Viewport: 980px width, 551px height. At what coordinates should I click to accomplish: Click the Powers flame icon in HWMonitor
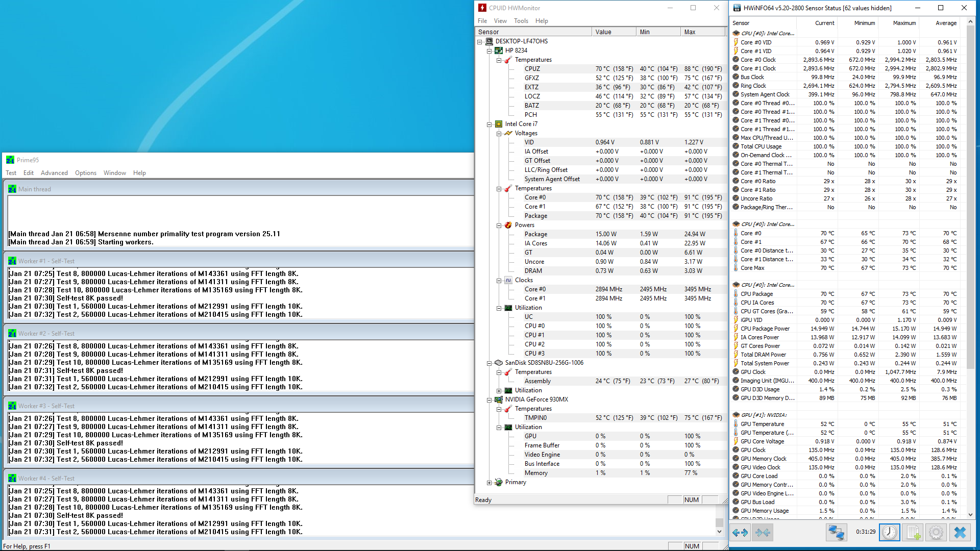[x=508, y=225]
